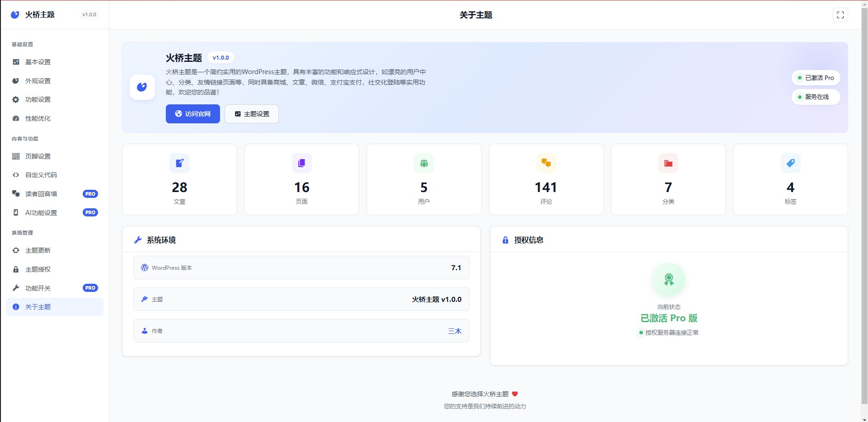Open 主题授权 sidebar item
Image resolution: width=868 pixels, height=422 pixels.
coord(55,269)
